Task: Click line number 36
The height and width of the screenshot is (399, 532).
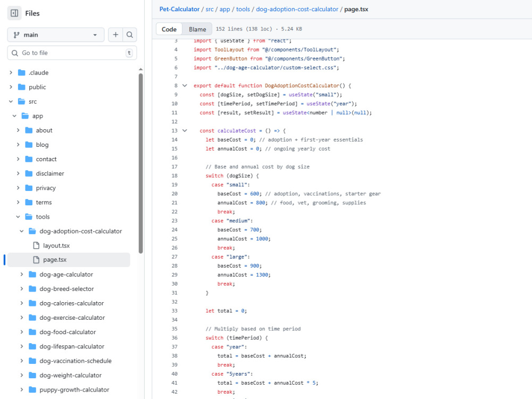Action: (174, 338)
